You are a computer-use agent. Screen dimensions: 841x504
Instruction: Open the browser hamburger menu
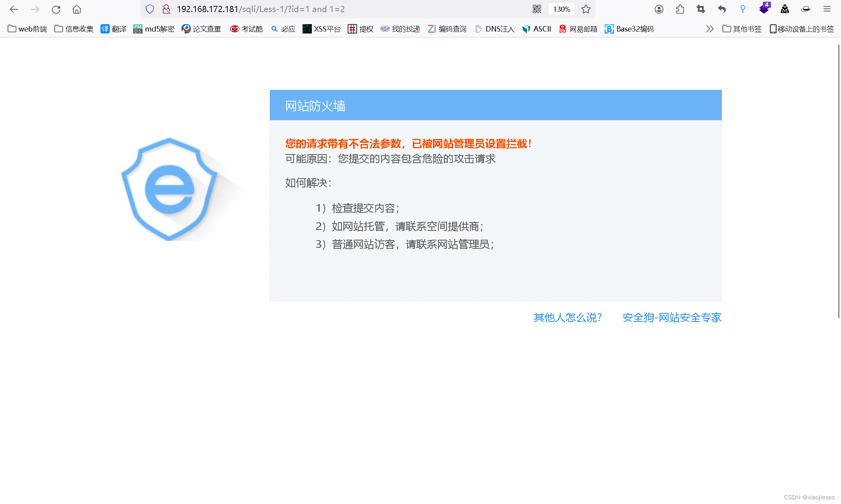(x=827, y=9)
